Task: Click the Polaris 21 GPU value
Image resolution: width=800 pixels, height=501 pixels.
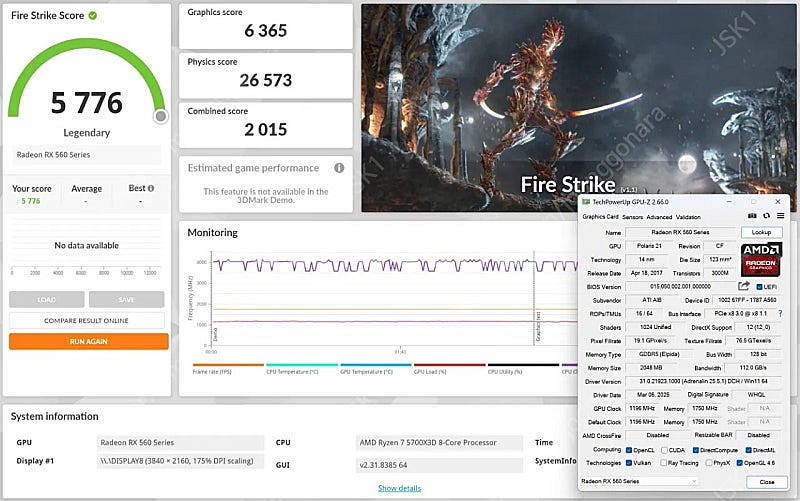Action: pyautogui.click(x=649, y=246)
